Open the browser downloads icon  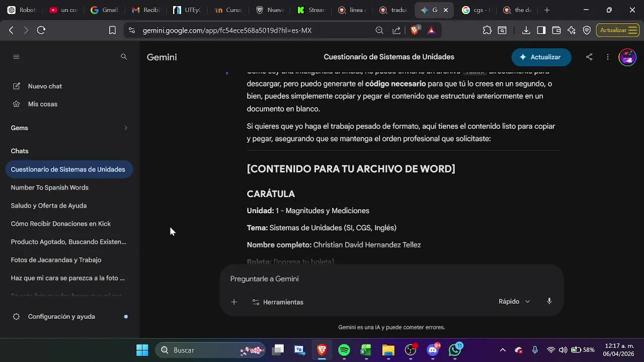[526, 30]
